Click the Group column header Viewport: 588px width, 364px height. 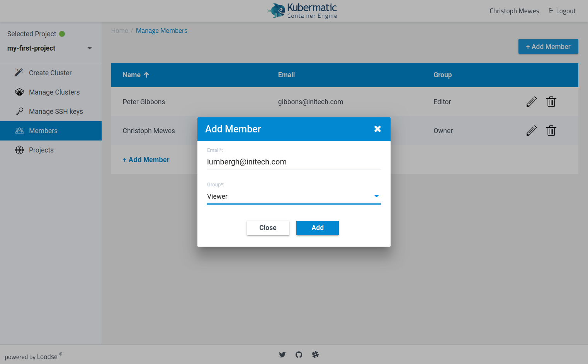tap(442, 75)
